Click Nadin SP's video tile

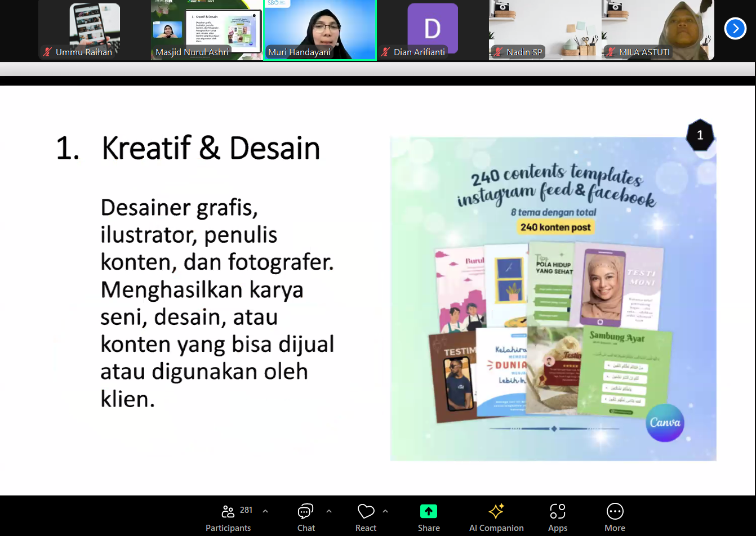[x=545, y=28]
